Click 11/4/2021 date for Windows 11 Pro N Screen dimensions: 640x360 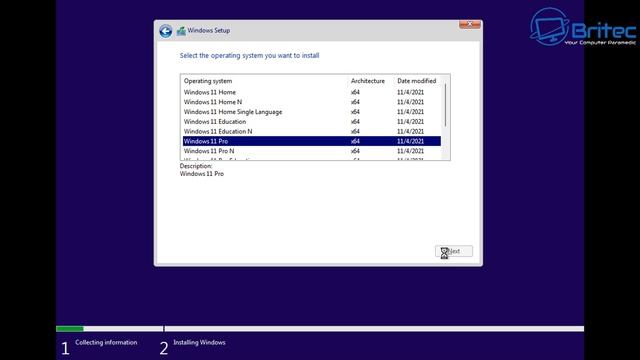click(411, 151)
